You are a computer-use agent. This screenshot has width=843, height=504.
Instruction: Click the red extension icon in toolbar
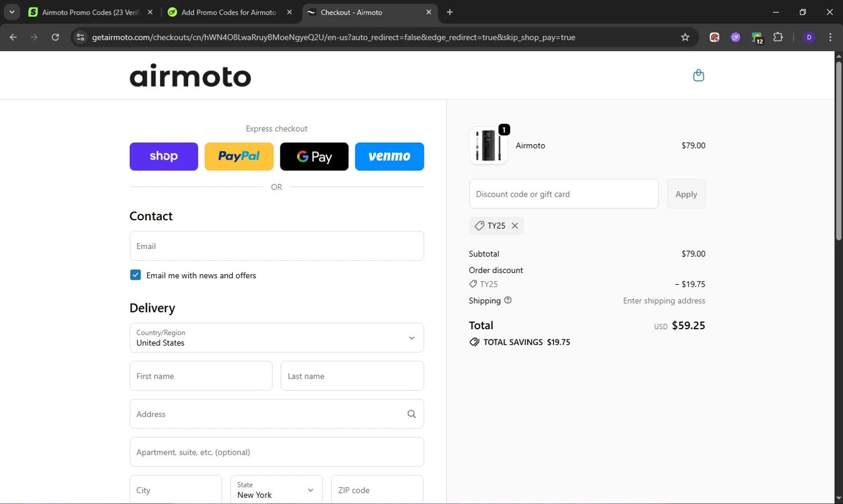[714, 37]
